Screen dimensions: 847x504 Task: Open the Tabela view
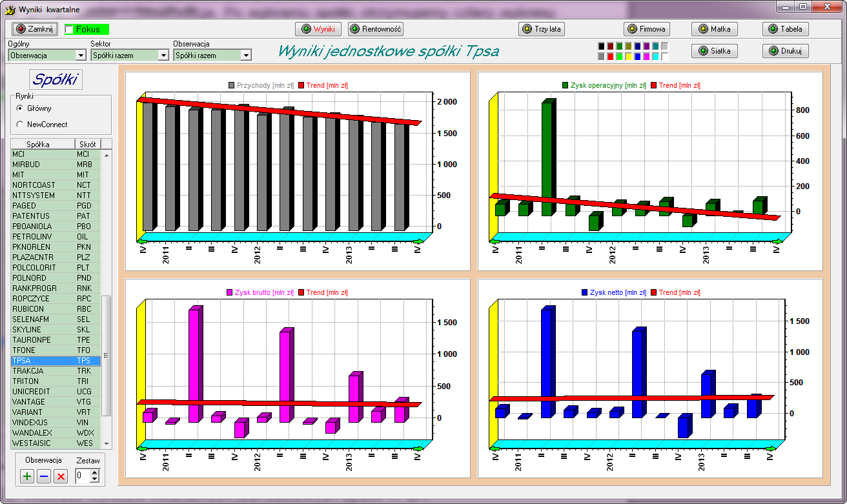point(785,29)
